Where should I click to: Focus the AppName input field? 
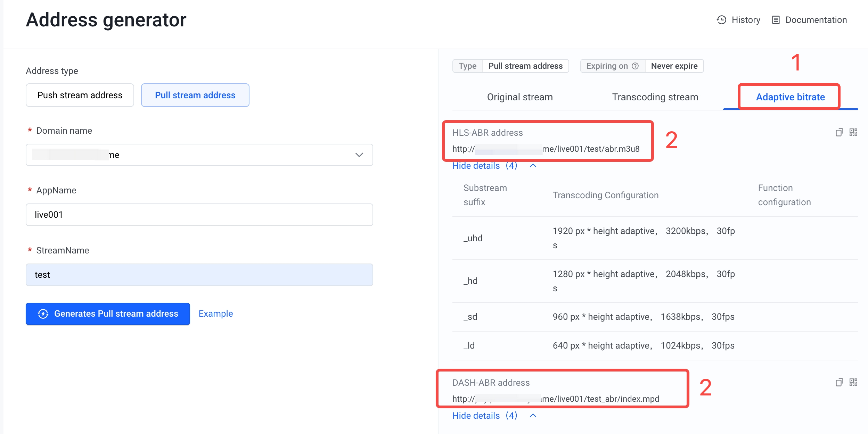[x=199, y=215]
